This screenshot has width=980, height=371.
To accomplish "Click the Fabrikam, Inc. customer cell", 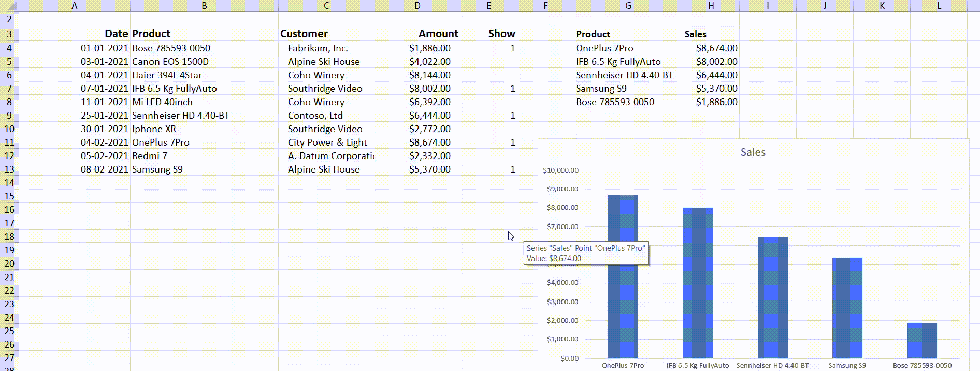I will 326,48.
